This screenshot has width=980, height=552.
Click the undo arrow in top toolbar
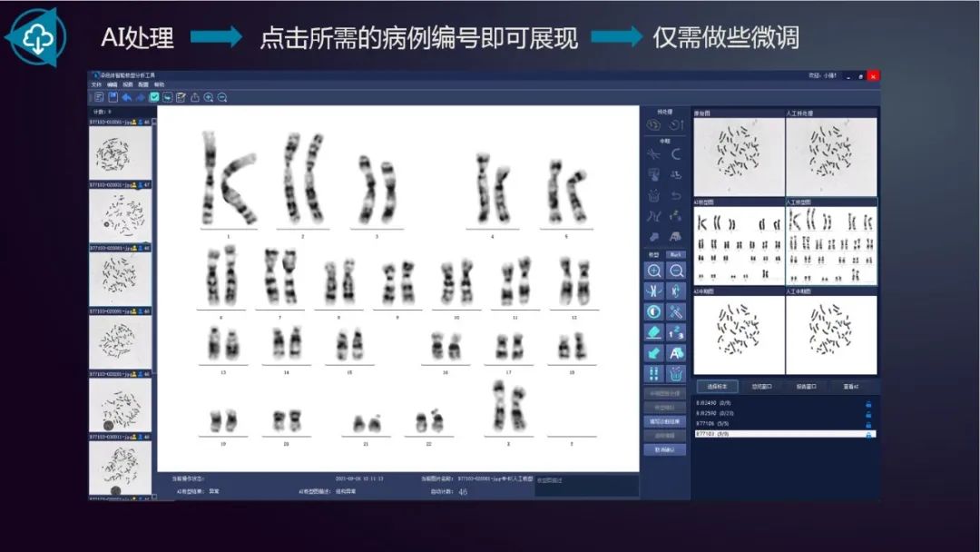click(127, 97)
